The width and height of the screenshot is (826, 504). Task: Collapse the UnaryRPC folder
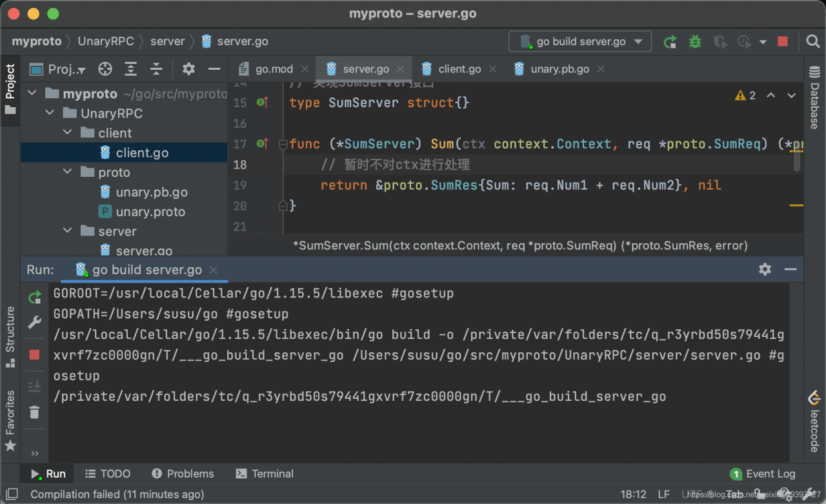(x=50, y=114)
